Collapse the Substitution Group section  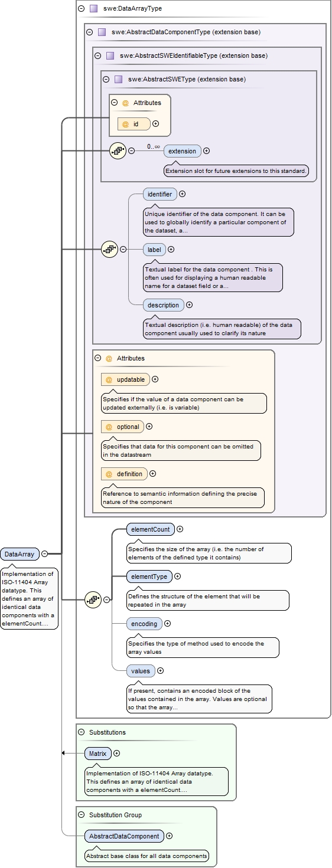pos(81,815)
